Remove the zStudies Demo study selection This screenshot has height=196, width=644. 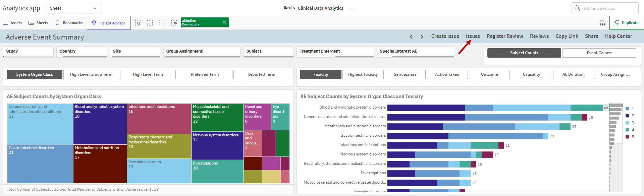tap(224, 22)
